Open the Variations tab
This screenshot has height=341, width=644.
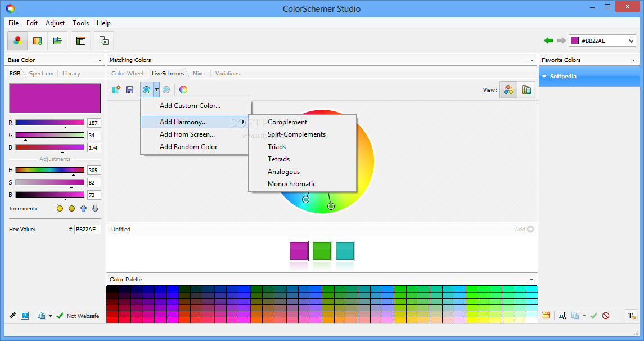click(227, 74)
